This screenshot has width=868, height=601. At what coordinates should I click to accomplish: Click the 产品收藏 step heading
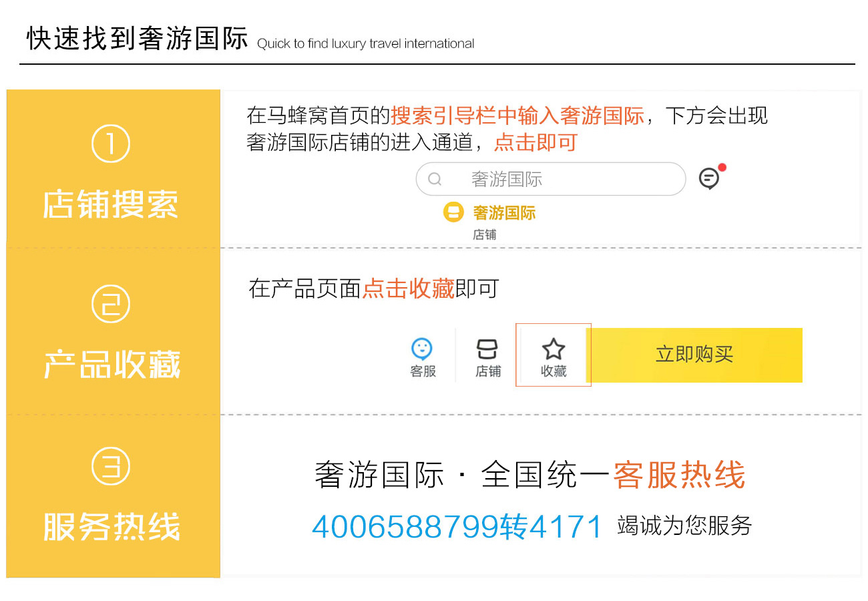pos(112,365)
